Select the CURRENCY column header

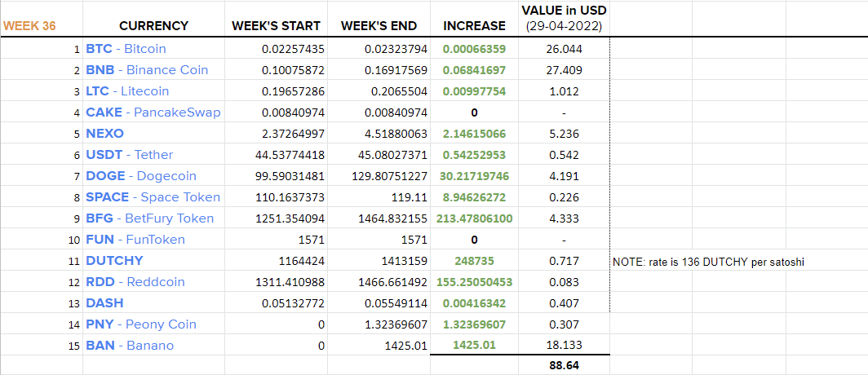(154, 26)
